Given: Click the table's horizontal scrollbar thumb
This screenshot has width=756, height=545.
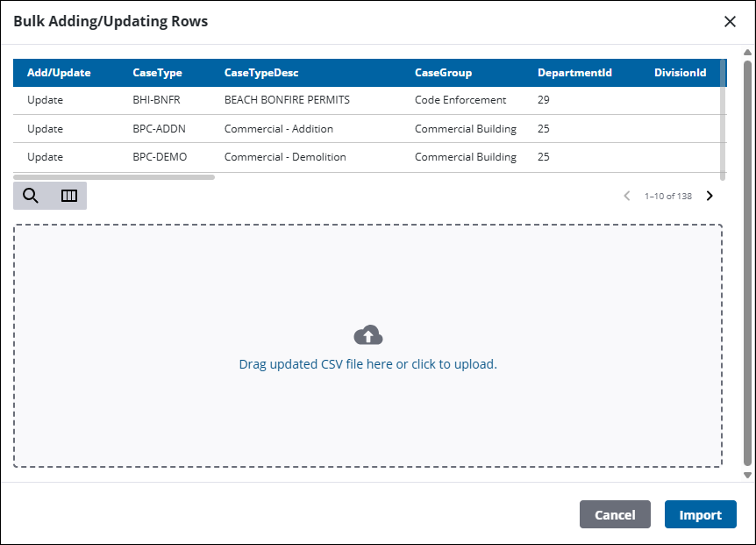Looking at the screenshot, I should coord(114,177).
